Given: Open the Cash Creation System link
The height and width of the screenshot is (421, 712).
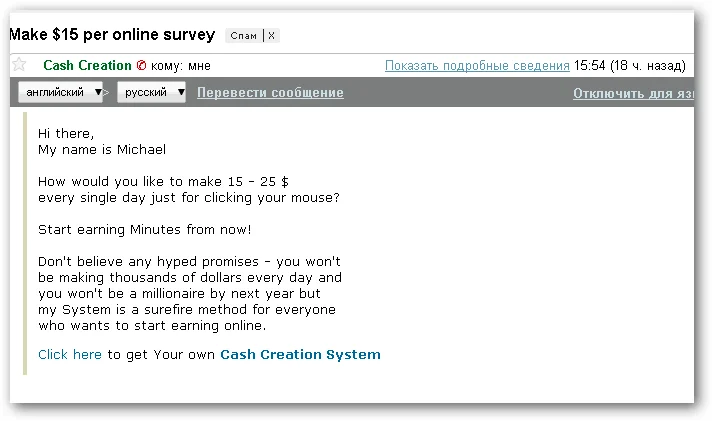Looking at the screenshot, I should [x=300, y=354].
